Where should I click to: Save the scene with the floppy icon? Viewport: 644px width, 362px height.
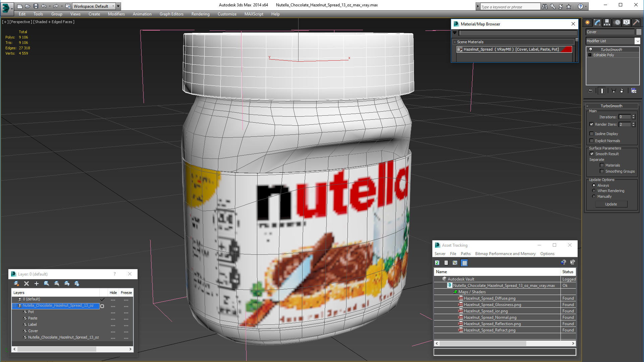tap(35, 6)
